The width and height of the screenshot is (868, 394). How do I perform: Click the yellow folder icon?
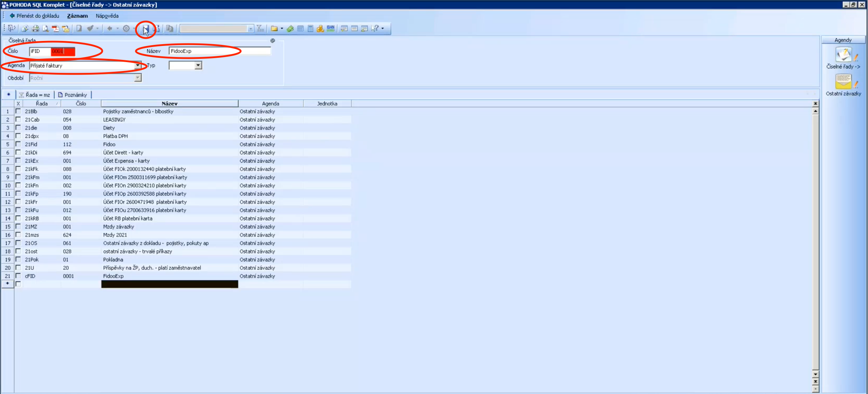click(x=274, y=28)
